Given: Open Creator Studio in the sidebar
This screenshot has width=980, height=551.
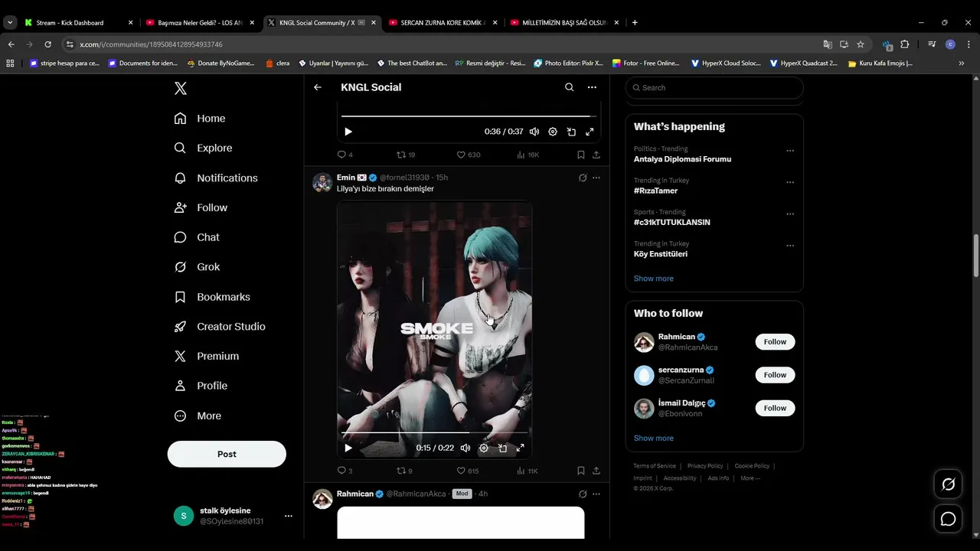Looking at the screenshot, I should pyautogui.click(x=220, y=327).
